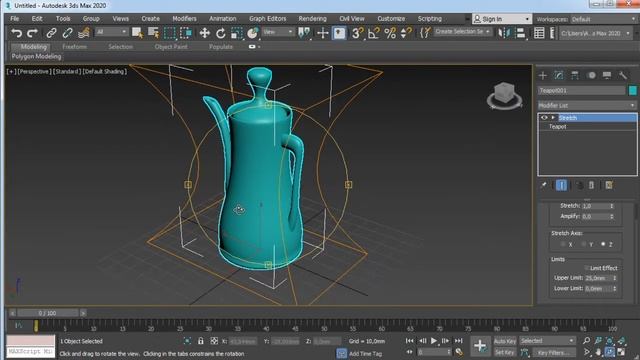Select X stretch axis radio button
The image size is (640, 360).
[563, 244]
